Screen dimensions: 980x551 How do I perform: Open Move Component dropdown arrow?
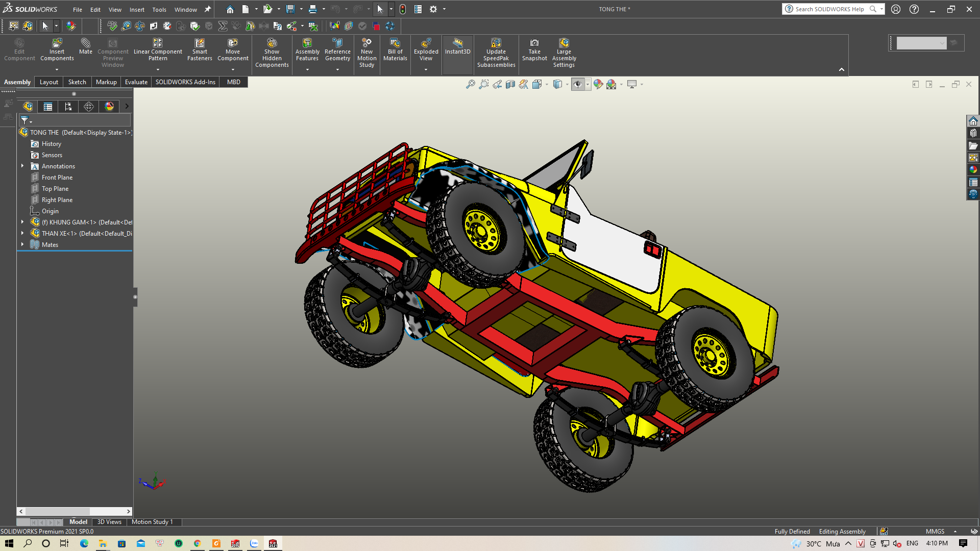pos(233,69)
